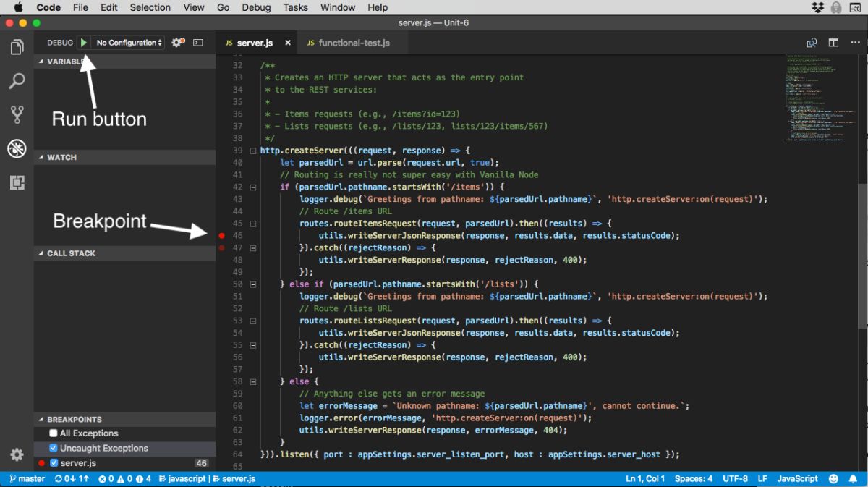The width and height of the screenshot is (868, 487).
Task: Open the Apple menu
Action: tap(18, 7)
